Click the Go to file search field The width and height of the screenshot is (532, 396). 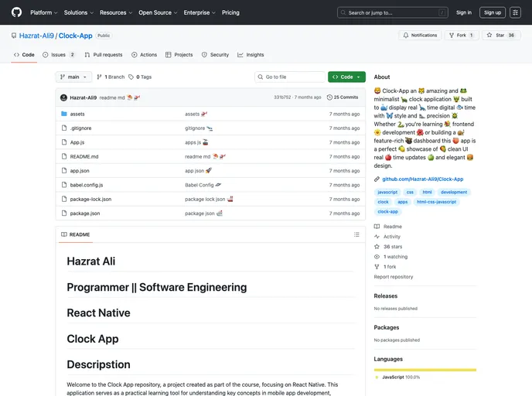(292, 77)
